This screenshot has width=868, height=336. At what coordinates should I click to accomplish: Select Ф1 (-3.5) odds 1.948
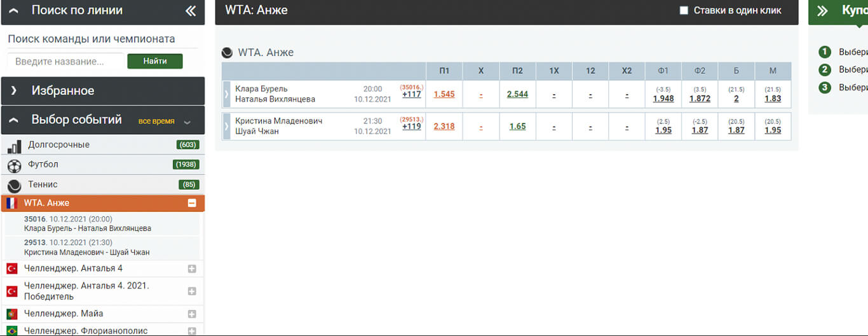pos(663,99)
